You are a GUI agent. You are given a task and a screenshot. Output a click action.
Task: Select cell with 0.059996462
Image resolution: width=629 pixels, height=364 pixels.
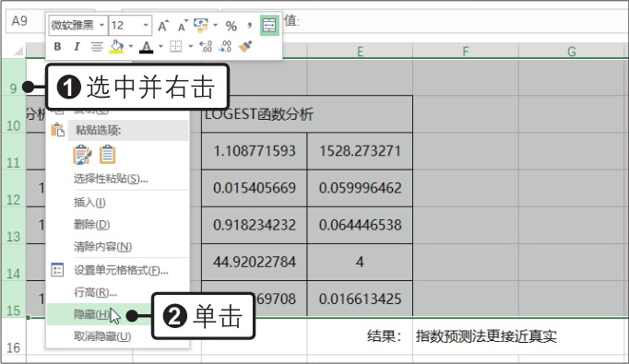[360, 188]
